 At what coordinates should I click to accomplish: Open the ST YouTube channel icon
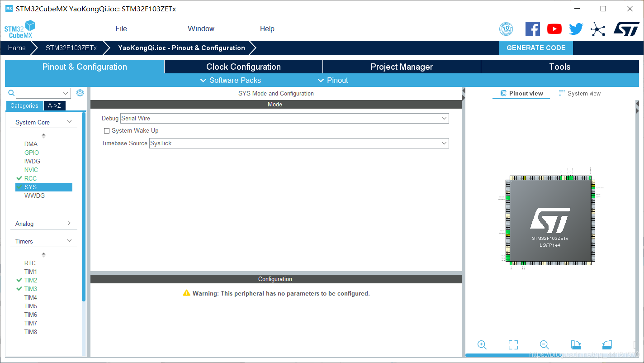point(554,29)
